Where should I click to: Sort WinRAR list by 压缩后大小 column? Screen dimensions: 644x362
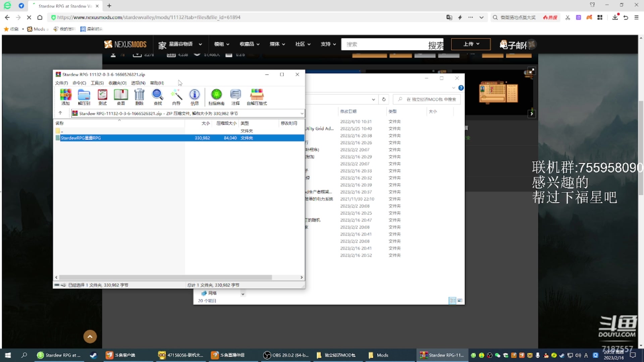pyautogui.click(x=226, y=123)
